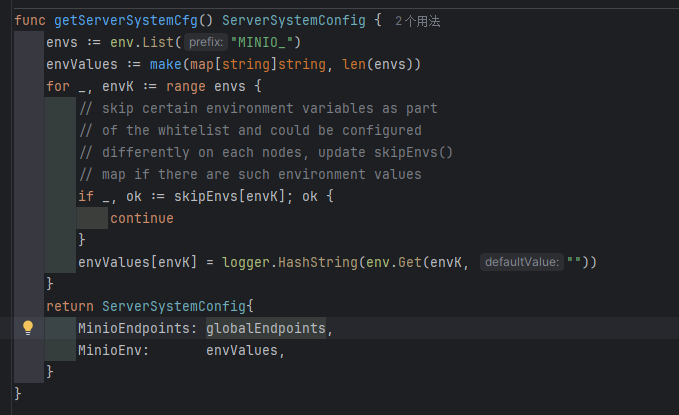
Task: Click the "prefix:" inlay hint
Action: (x=204, y=42)
